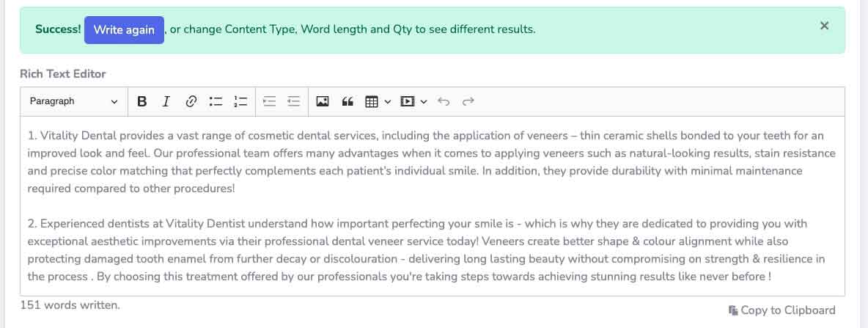868x328 pixels.
Task: Click the Write again button
Action: (124, 30)
